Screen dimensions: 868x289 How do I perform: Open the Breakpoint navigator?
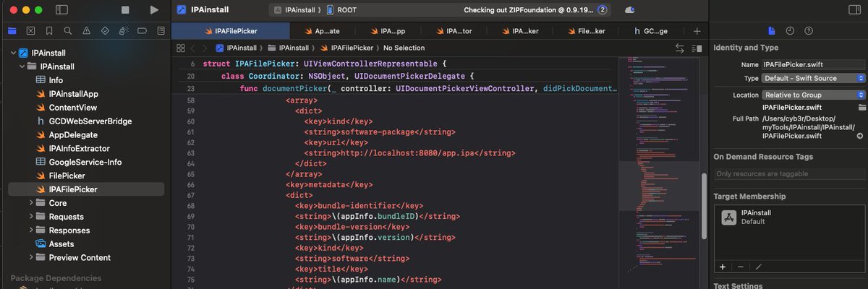coord(142,31)
